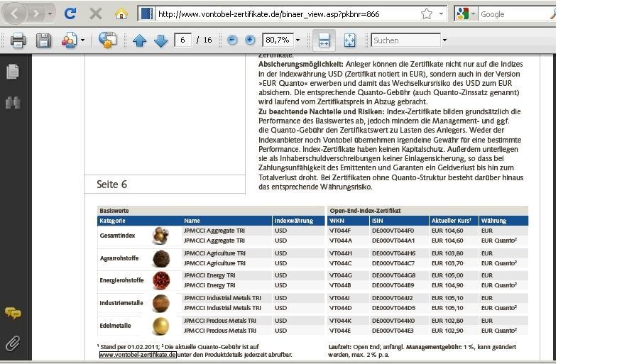This screenshot has width=639, height=364.
Task: Click the Währung column header
Action: tap(493, 221)
